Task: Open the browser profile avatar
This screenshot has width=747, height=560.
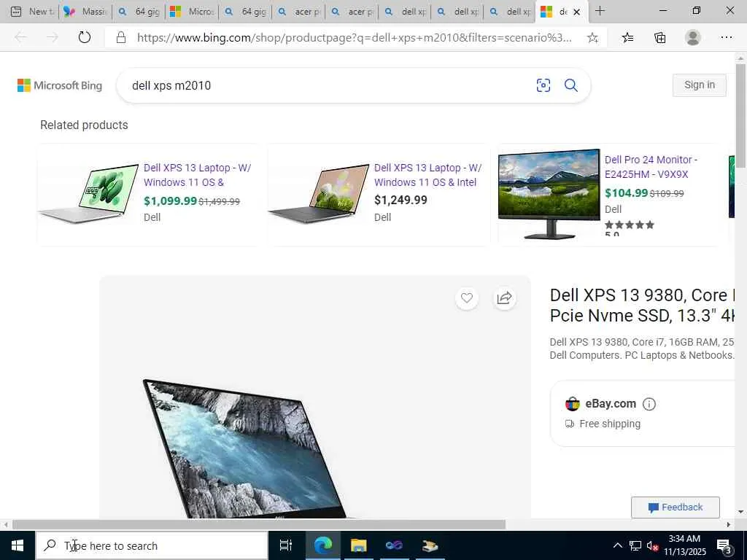Action: pyautogui.click(x=693, y=38)
